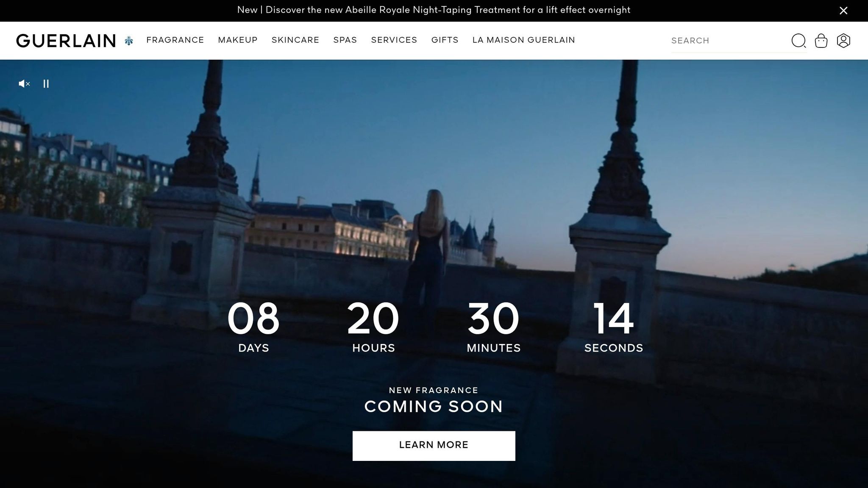Open the Skincare menu
This screenshot has width=868, height=488.
[x=295, y=40]
